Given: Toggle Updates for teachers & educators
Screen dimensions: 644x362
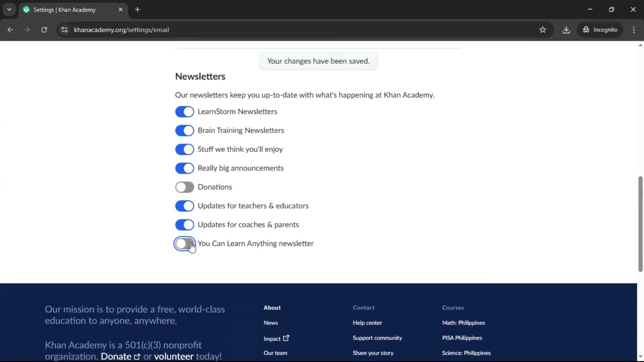Looking at the screenshot, I should coord(184,206).
